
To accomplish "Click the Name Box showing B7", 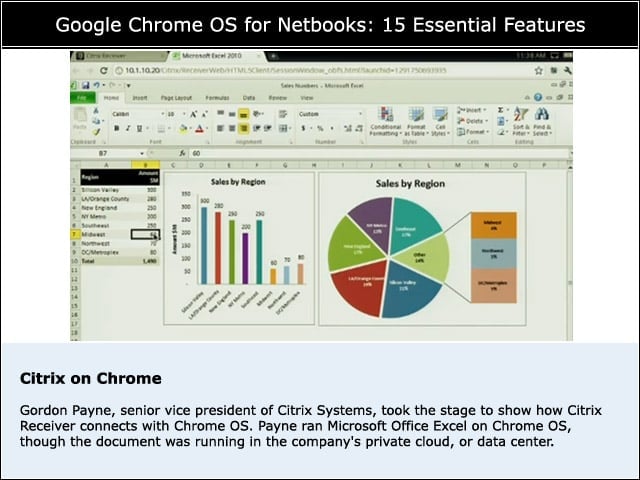I will pos(105,153).
